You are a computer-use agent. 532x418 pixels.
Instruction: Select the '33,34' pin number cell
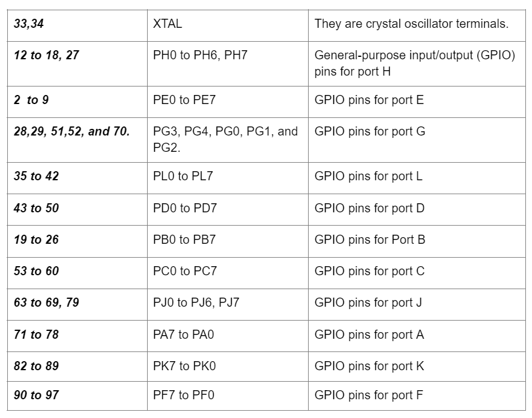pyautogui.click(x=77, y=25)
